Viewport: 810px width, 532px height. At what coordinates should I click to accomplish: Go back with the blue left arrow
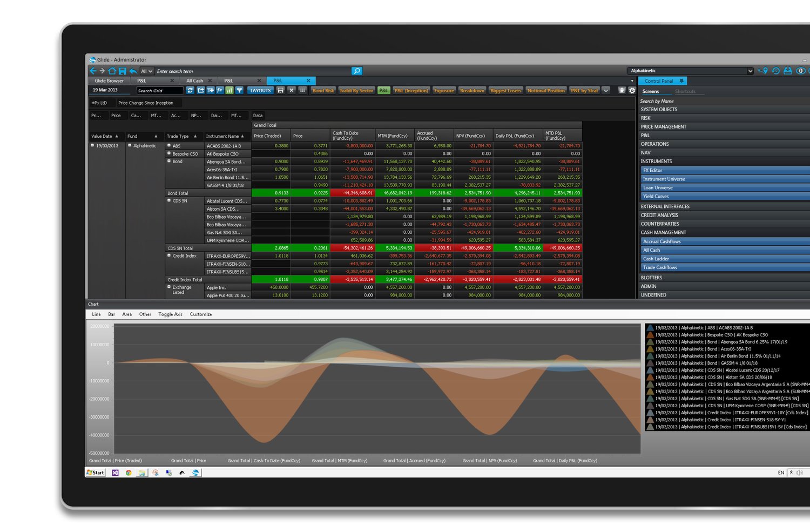click(93, 71)
